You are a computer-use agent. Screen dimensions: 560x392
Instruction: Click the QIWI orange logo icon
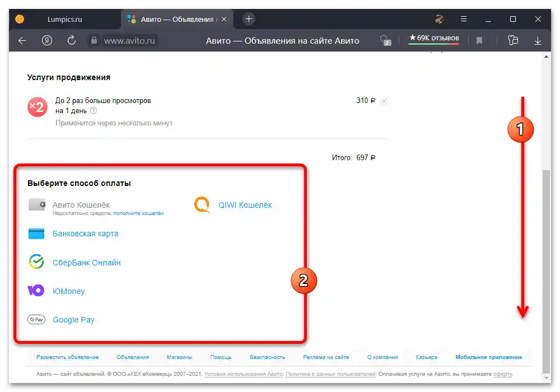click(202, 205)
